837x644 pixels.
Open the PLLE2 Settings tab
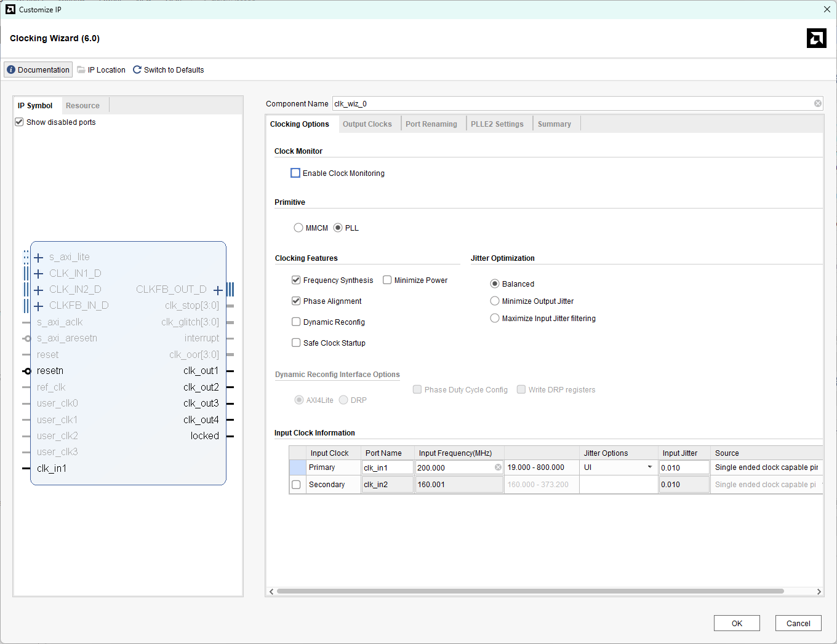point(497,124)
